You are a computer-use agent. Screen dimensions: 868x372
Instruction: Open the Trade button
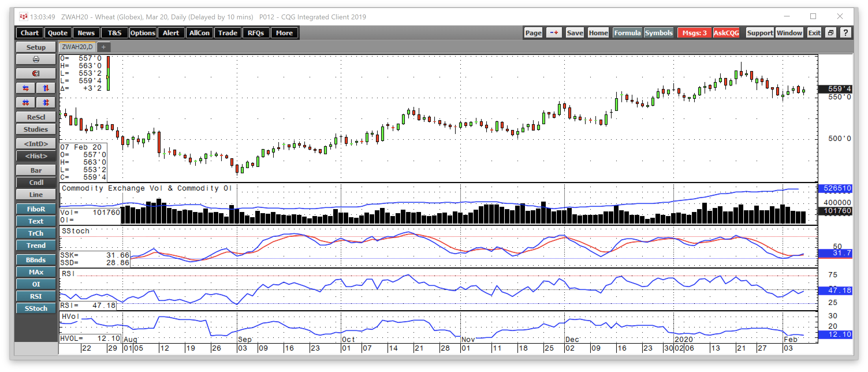coord(228,33)
